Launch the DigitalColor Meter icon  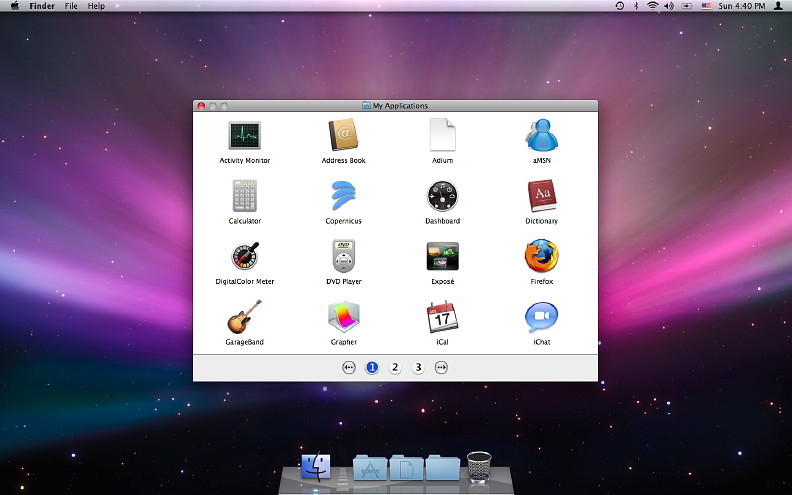(245, 256)
